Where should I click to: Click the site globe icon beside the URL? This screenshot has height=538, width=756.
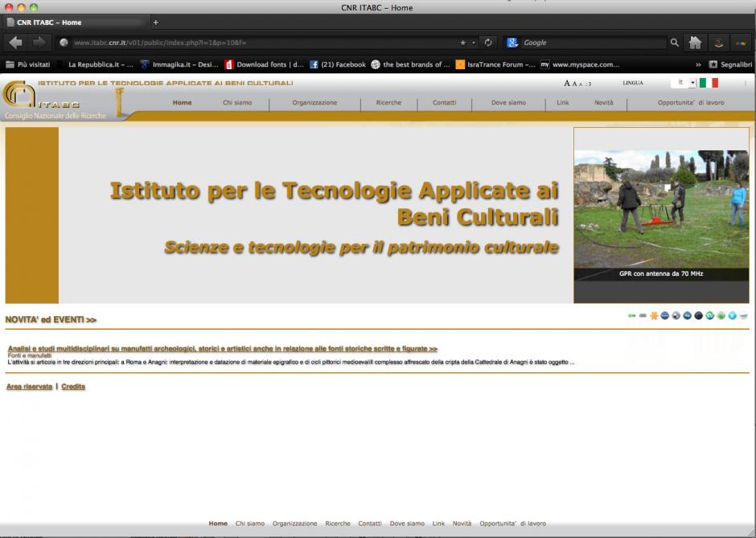(64, 43)
